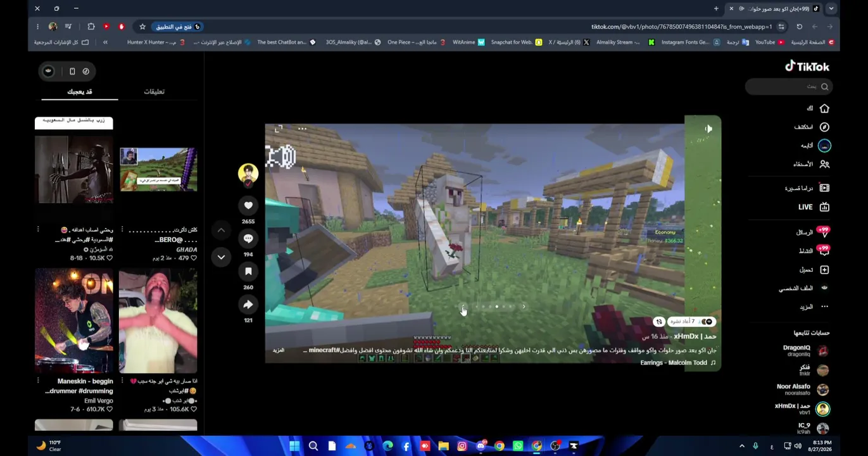Screen dimensions: 868x456
Task: Open the WitAnime bookmark
Action: coord(469,42)
